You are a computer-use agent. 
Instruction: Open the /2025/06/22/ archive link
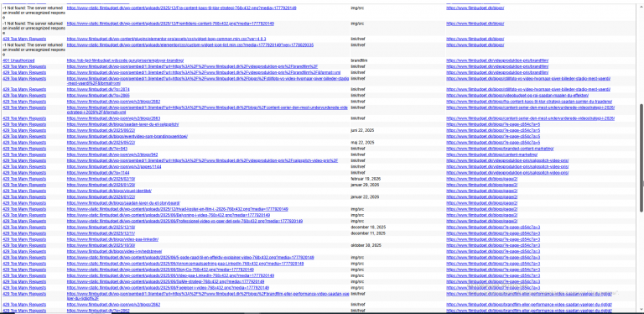[101, 130]
